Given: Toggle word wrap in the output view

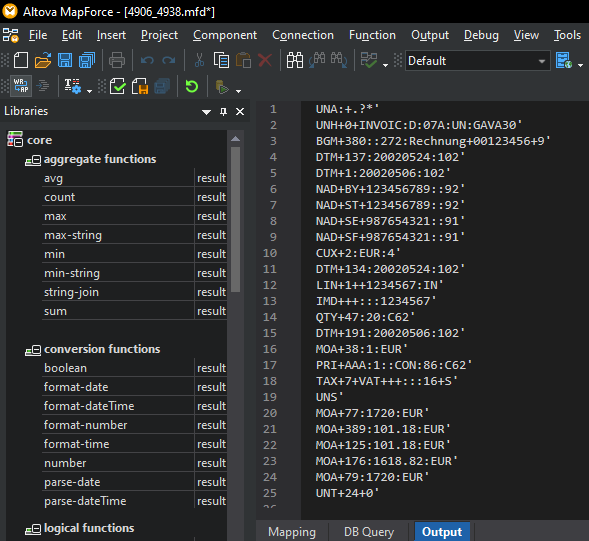Looking at the screenshot, I should 21,86.
